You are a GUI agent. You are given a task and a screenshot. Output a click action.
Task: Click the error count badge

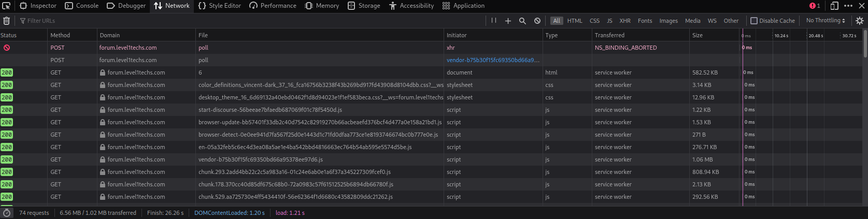[815, 6]
